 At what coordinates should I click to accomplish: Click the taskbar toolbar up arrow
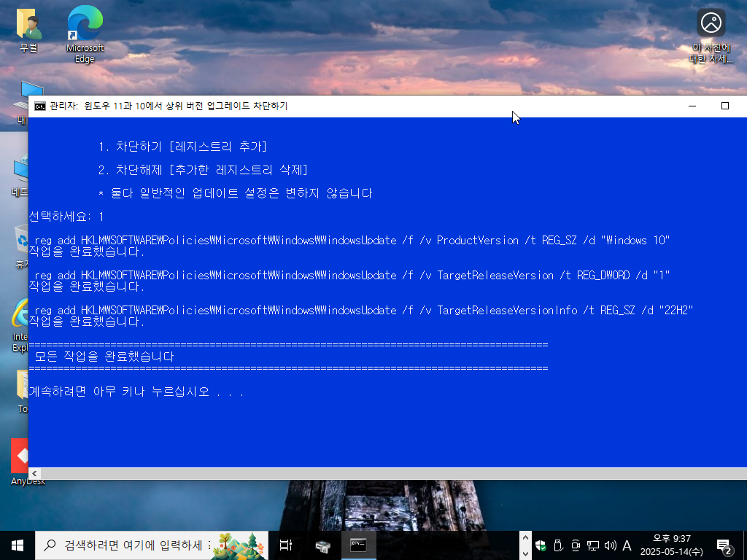pyautogui.click(x=525, y=537)
